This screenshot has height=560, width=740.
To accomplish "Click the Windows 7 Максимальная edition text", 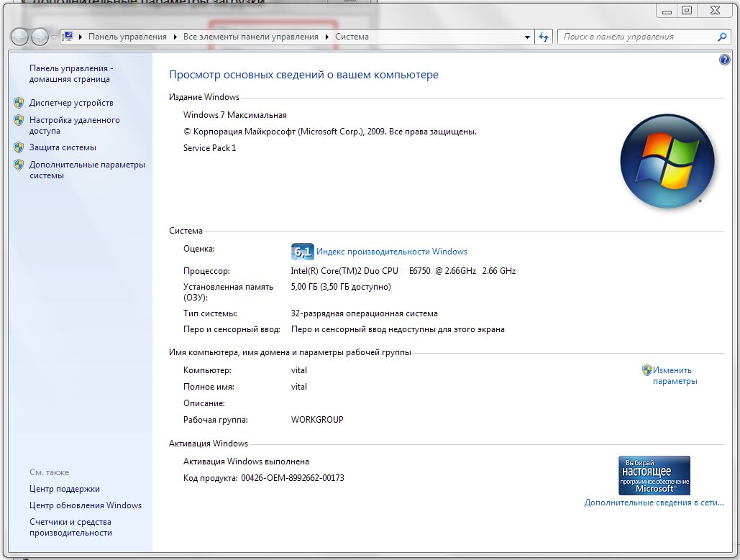I will click(235, 114).
